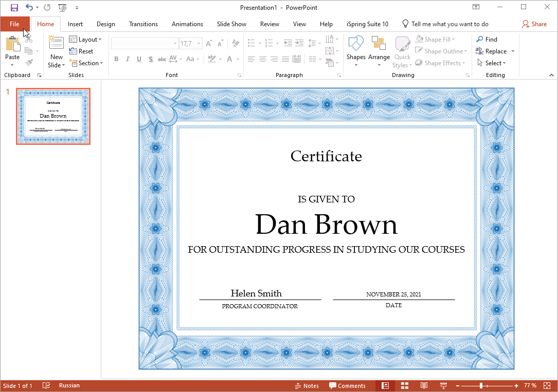Expand the Select dropdown in Editing
The height and width of the screenshot is (392, 558).
[x=491, y=63]
